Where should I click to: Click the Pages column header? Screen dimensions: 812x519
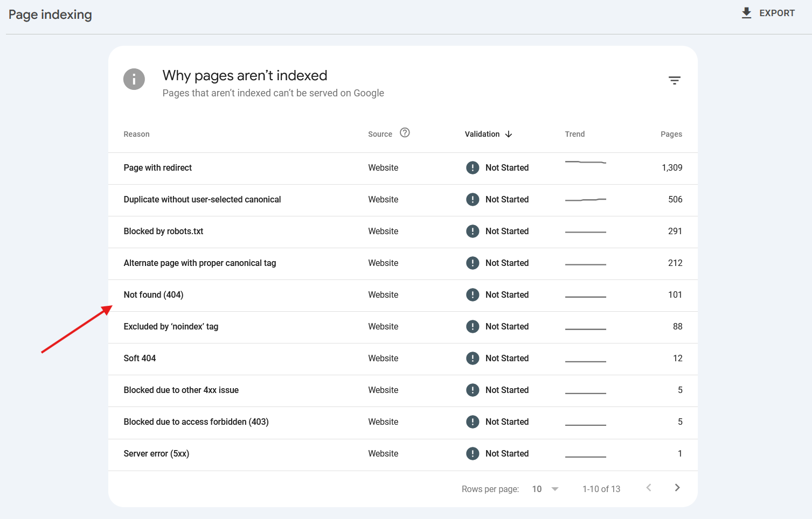pos(671,134)
